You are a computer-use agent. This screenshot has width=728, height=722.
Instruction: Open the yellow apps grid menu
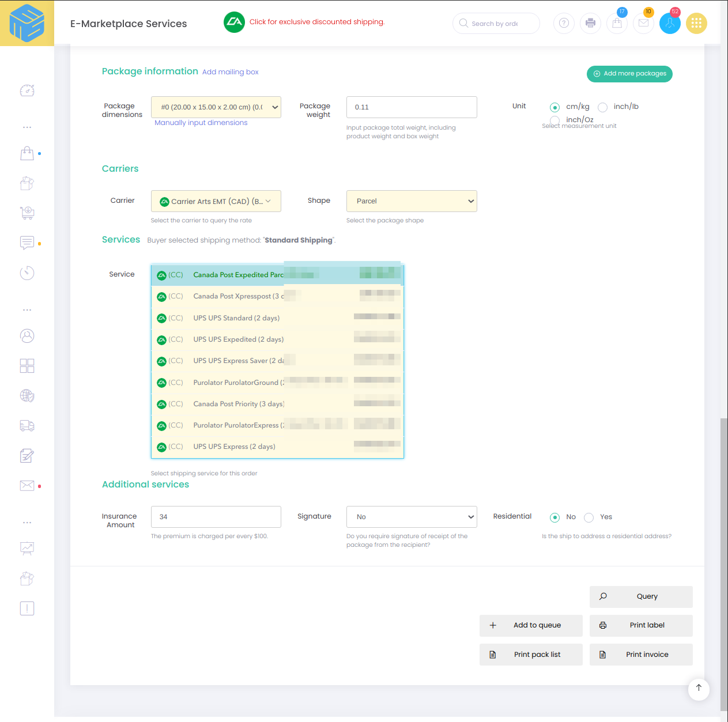(x=696, y=23)
